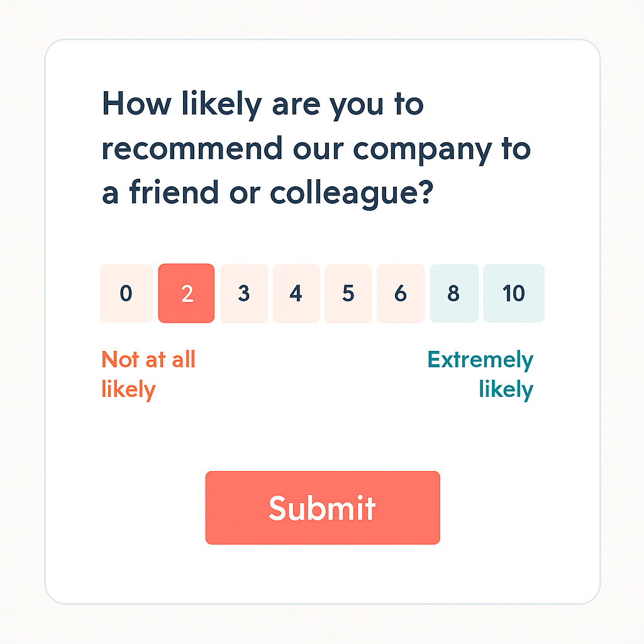Choose the highest score option
644x644 pixels.
coord(514,293)
